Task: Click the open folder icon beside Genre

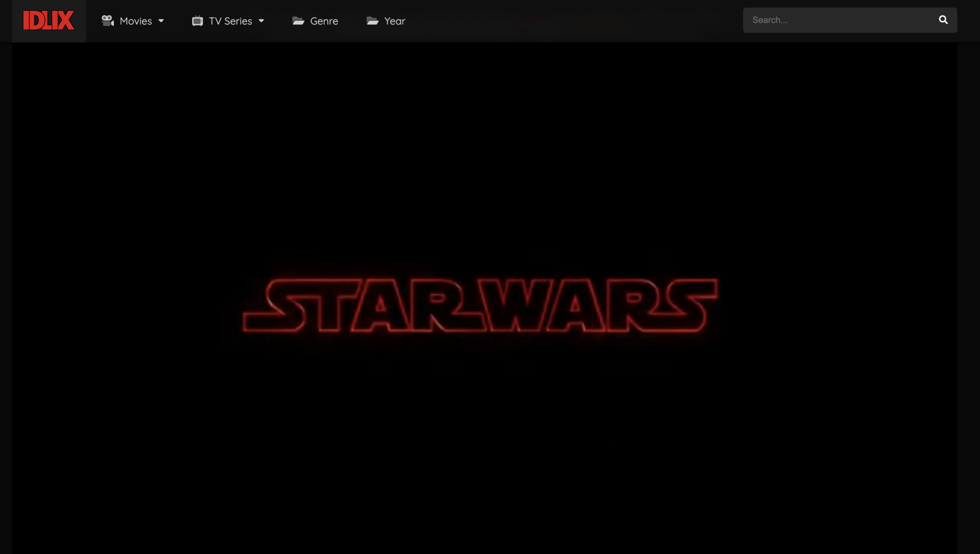Action: [x=298, y=21]
